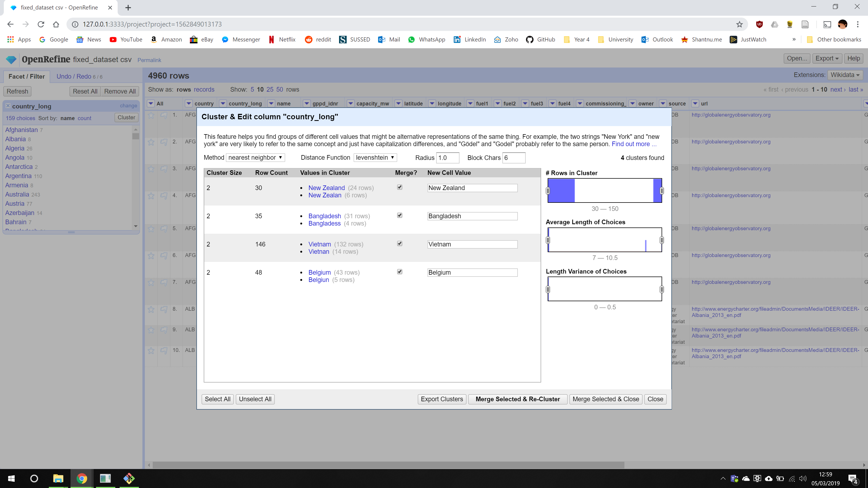Image resolution: width=868 pixels, height=488 pixels.
Task: Select the Facet / Filter tab
Action: [26, 76]
